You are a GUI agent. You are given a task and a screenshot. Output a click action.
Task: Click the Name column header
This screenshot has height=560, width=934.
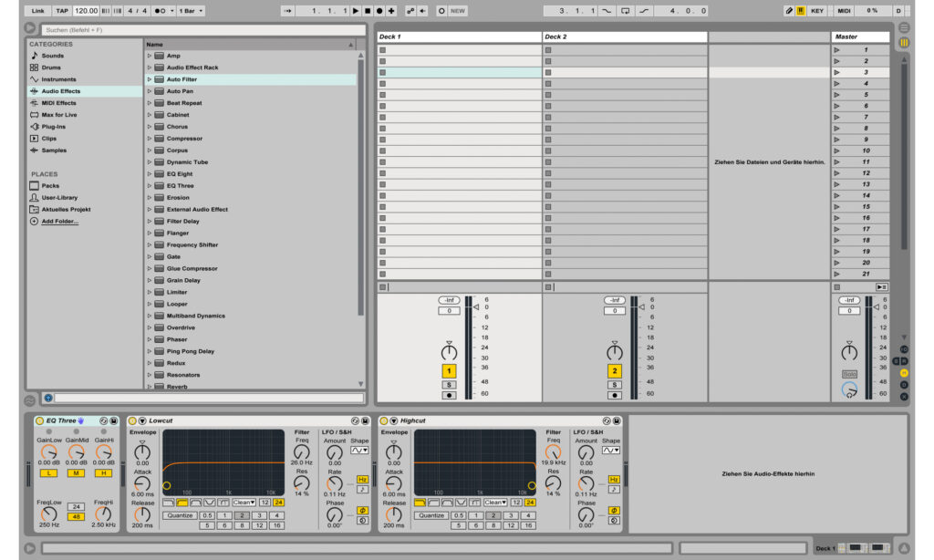coord(251,44)
